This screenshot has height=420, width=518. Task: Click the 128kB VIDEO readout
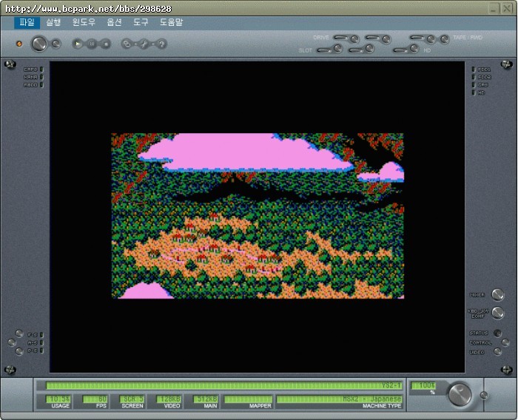pyautogui.click(x=169, y=399)
